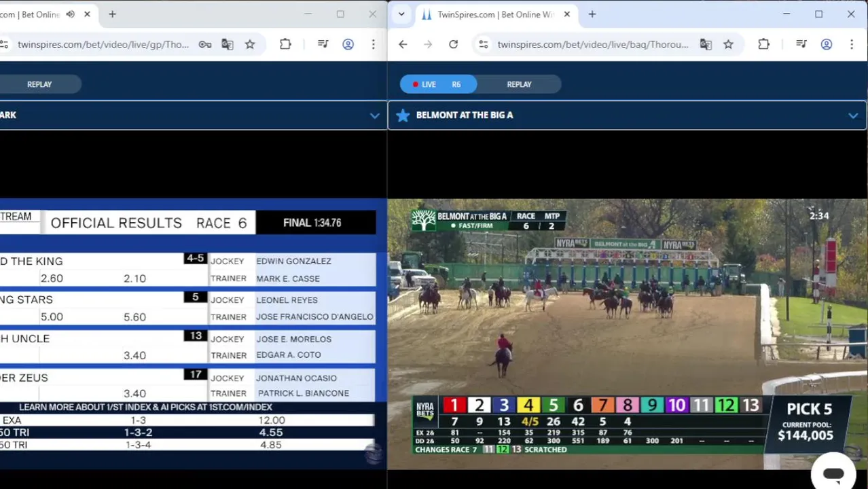This screenshot has width=868, height=489.
Task: Click right window address bar URL
Action: pos(593,45)
